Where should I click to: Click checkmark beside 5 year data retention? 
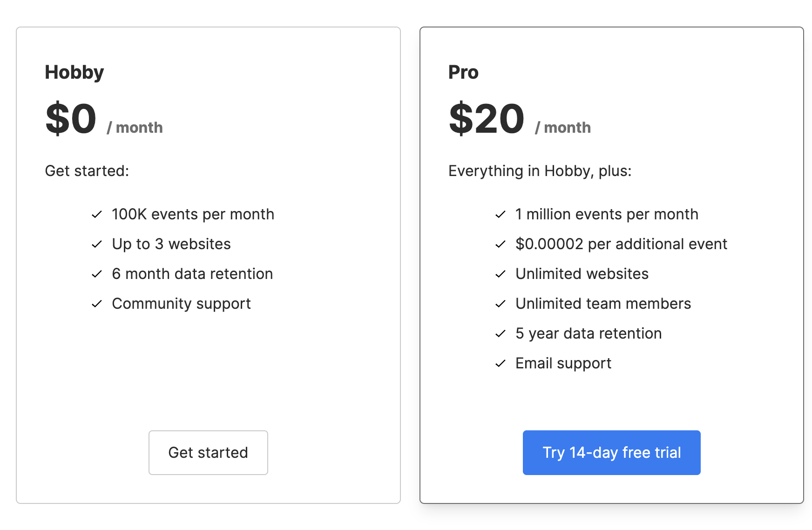(501, 333)
